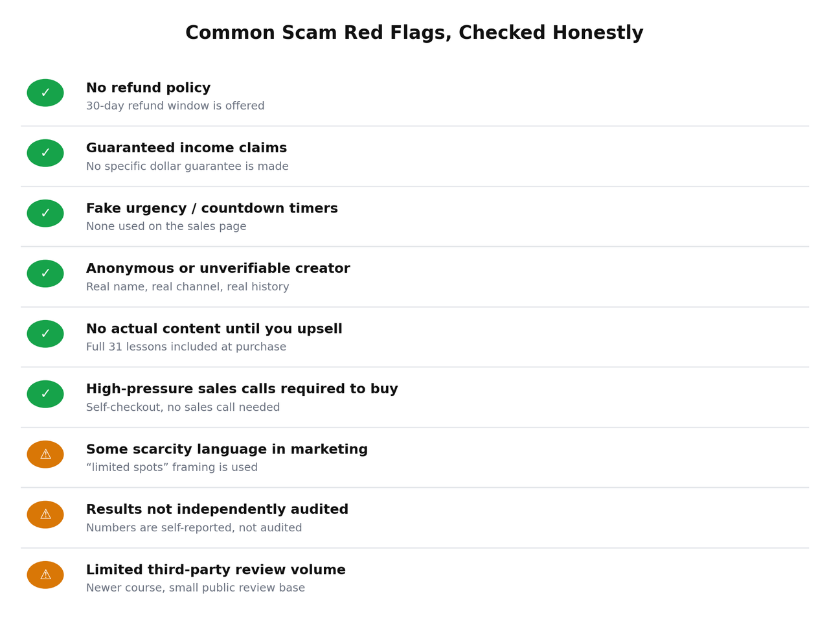Image resolution: width=829 pixels, height=644 pixels.
Task: Click green check beside No actual content
Action: 45,334
